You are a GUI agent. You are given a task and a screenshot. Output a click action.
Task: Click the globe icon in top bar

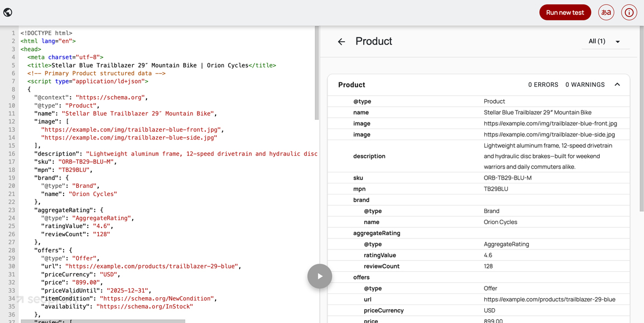[x=7, y=12]
